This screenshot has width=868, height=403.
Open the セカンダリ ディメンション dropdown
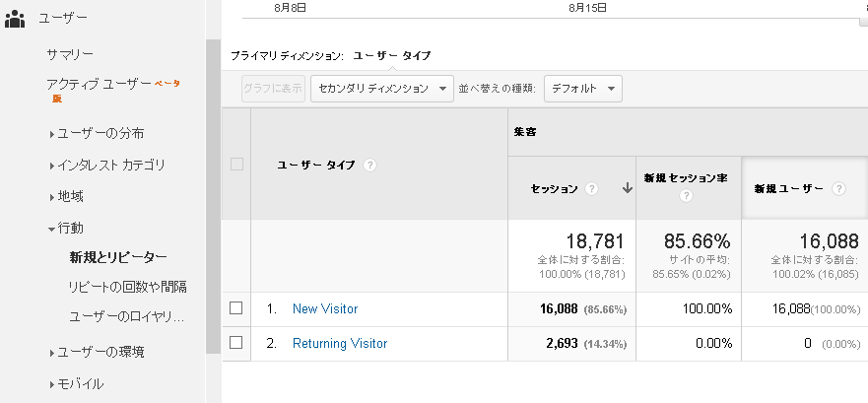point(381,89)
